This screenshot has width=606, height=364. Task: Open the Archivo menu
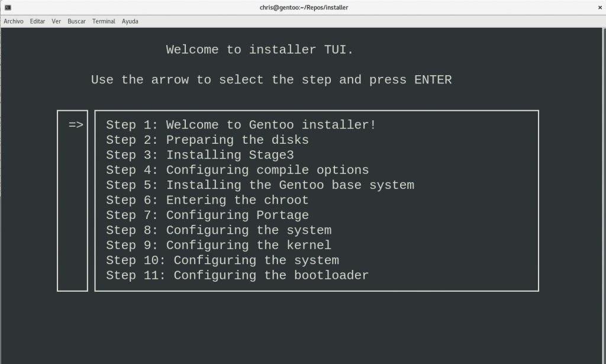(14, 21)
